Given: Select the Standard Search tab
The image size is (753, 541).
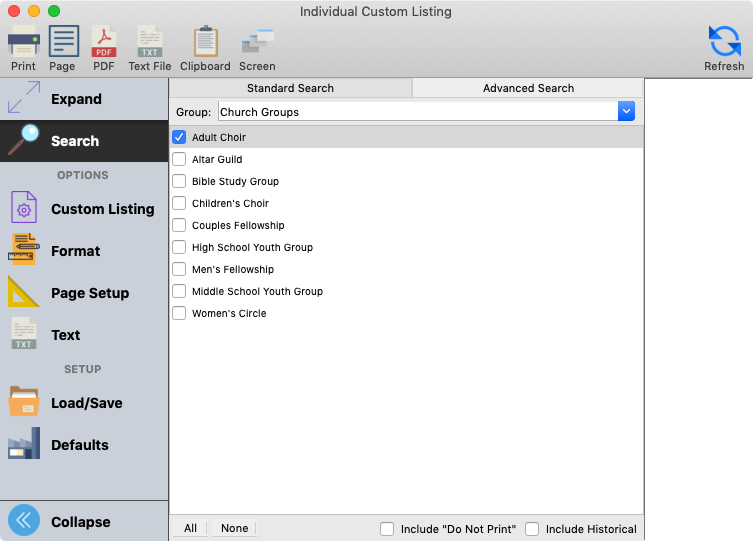Looking at the screenshot, I should click(290, 88).
